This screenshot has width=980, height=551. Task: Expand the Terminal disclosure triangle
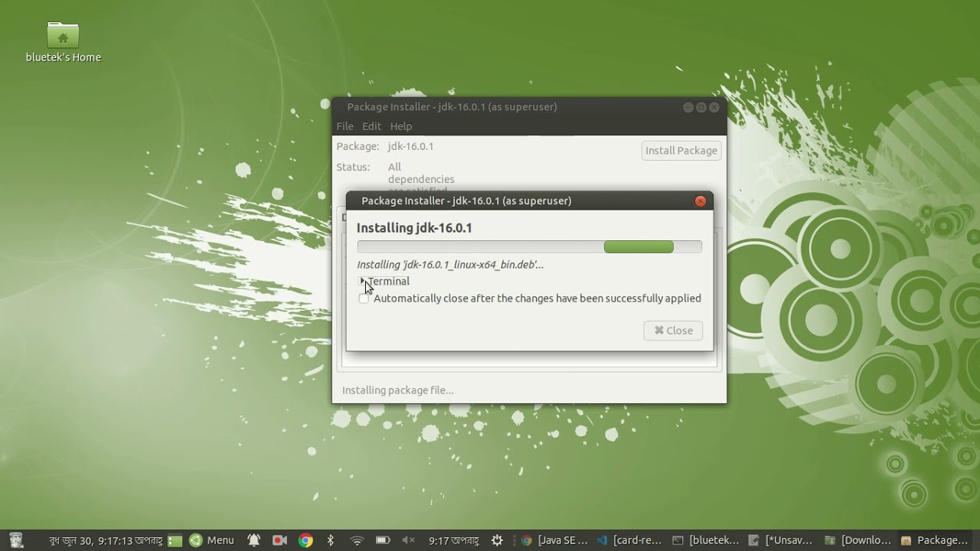(362, 281)
